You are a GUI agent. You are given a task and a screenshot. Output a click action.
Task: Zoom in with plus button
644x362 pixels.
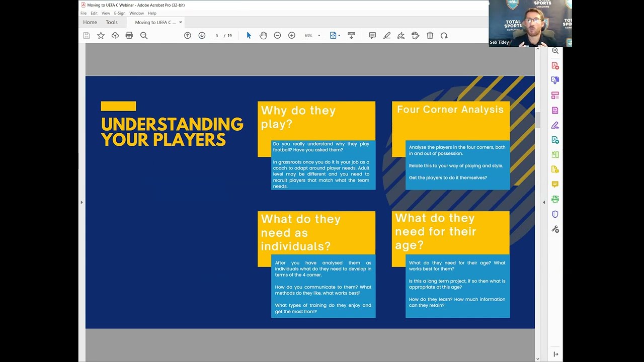point(292,36)
